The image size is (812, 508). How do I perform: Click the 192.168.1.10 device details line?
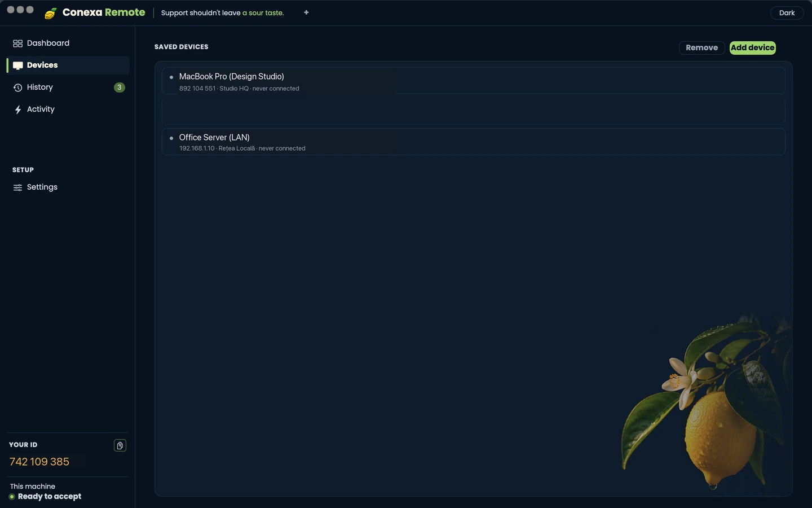[242, 148]
